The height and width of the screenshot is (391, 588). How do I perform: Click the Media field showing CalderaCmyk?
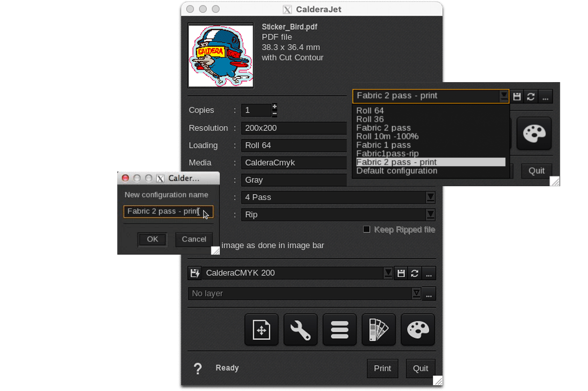click(294, 162)
